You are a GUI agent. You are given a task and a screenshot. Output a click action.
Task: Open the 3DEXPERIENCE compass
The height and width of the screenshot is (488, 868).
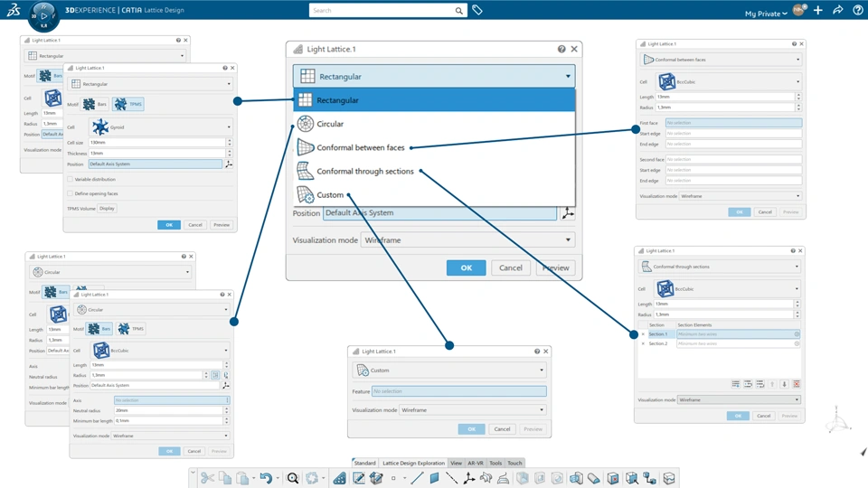43,16
